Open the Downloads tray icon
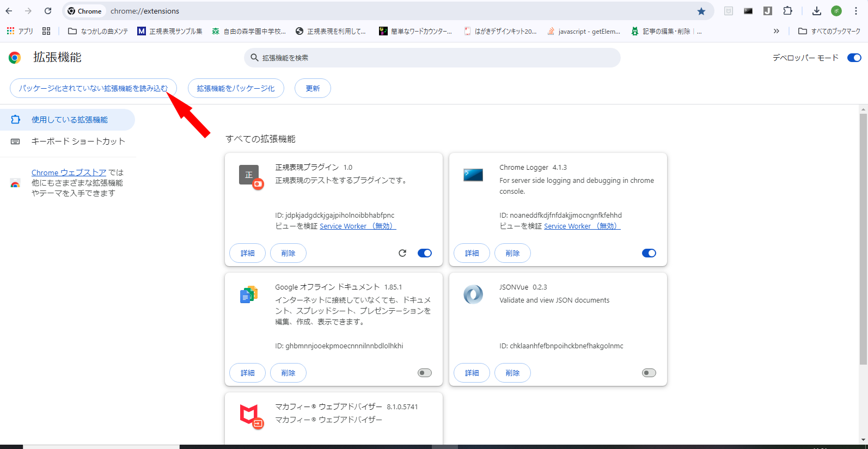Screen dimensions: 868x449 816,11
